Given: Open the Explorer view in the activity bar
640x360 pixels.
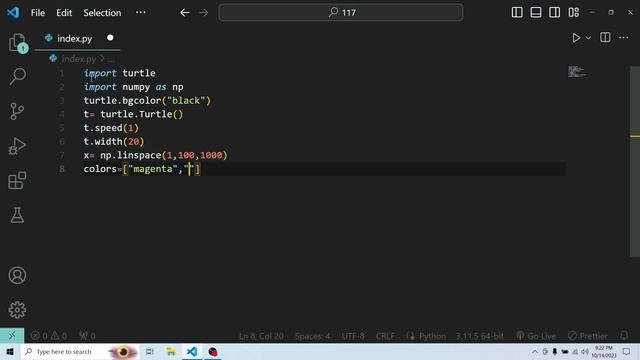Looking at the screenshot, I should click(x=17, y=42).
